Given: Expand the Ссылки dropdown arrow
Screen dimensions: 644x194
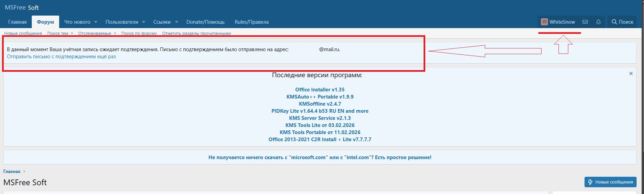Looking at the screenshot, I should 176,22.
